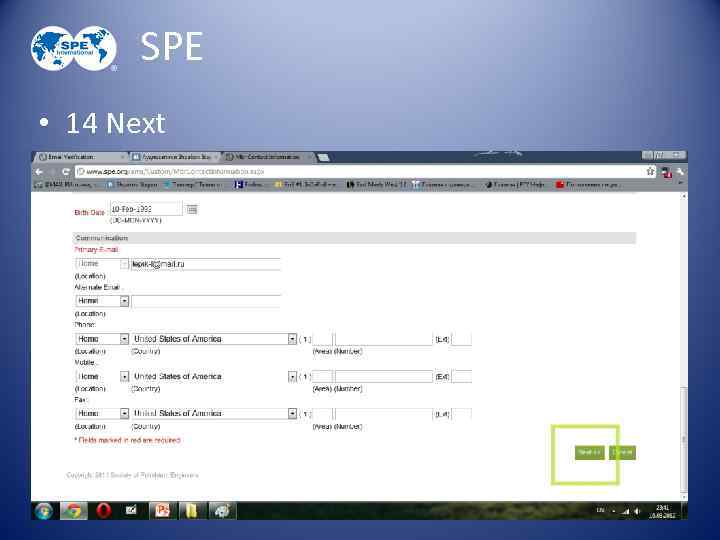The image size is (720, 540).
Task: Click the EN language indicator in tray
Action: point(601,510)
